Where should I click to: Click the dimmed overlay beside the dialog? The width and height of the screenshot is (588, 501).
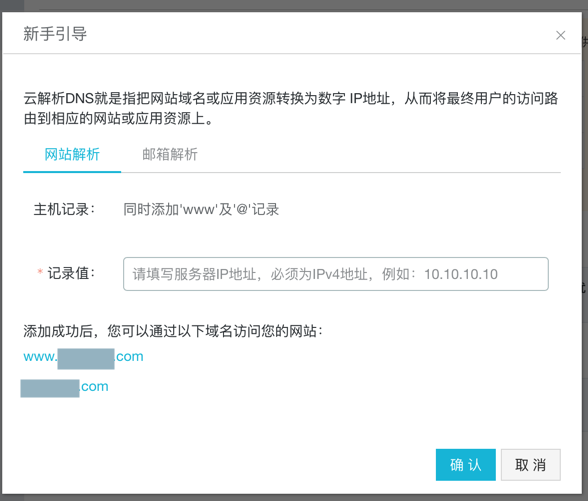(x=585, y=225)
